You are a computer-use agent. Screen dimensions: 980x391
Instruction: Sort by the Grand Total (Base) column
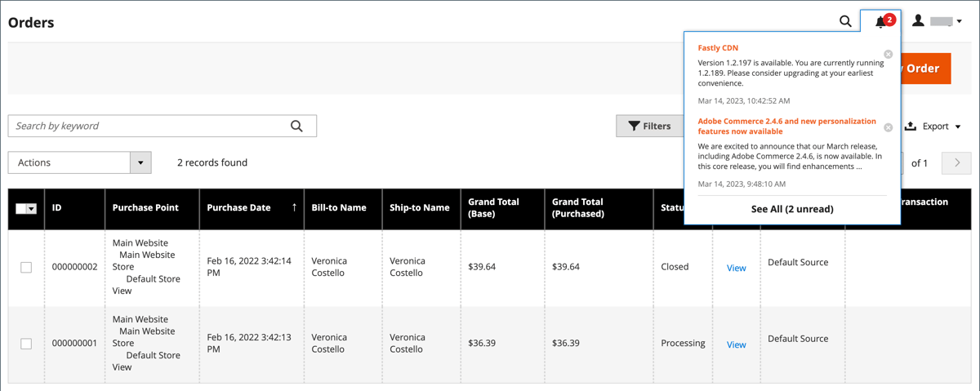tap(493, 207)
